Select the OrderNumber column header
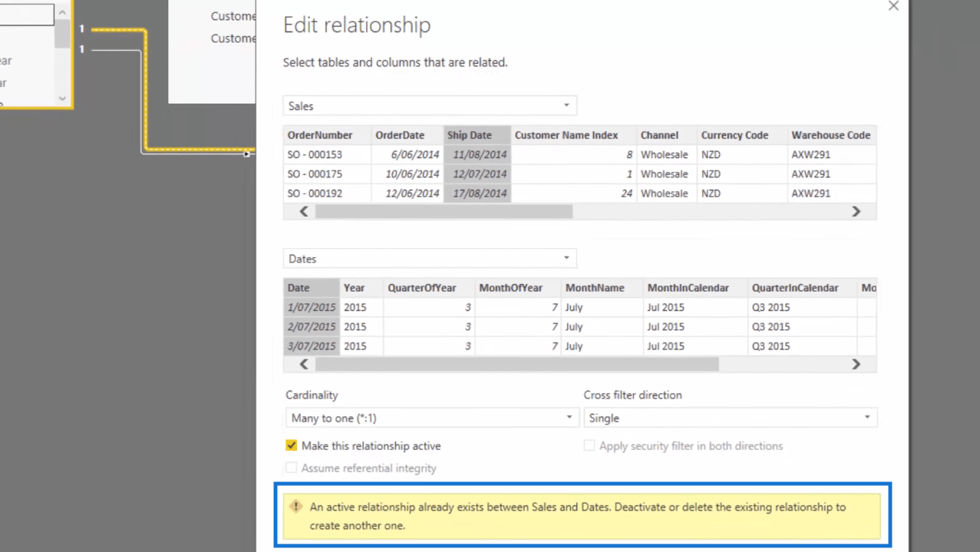Screen dimensions: 980x552 [x=327, y=135]
